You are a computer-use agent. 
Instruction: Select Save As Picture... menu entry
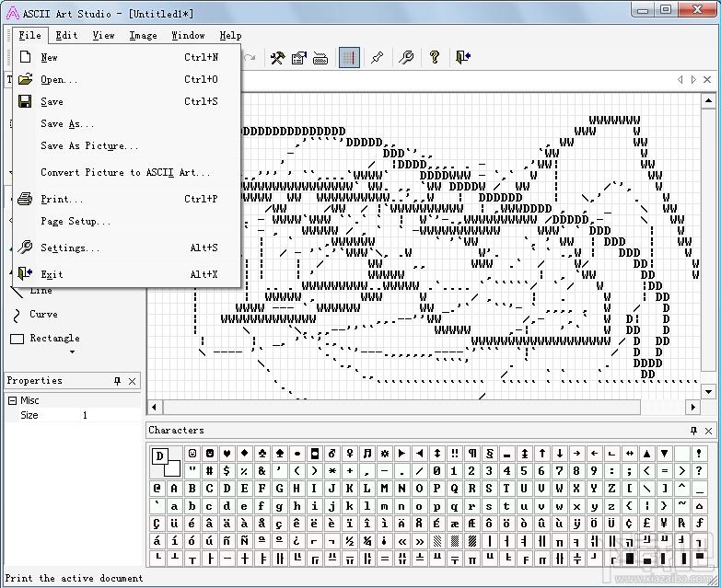(x=126, y=145)
